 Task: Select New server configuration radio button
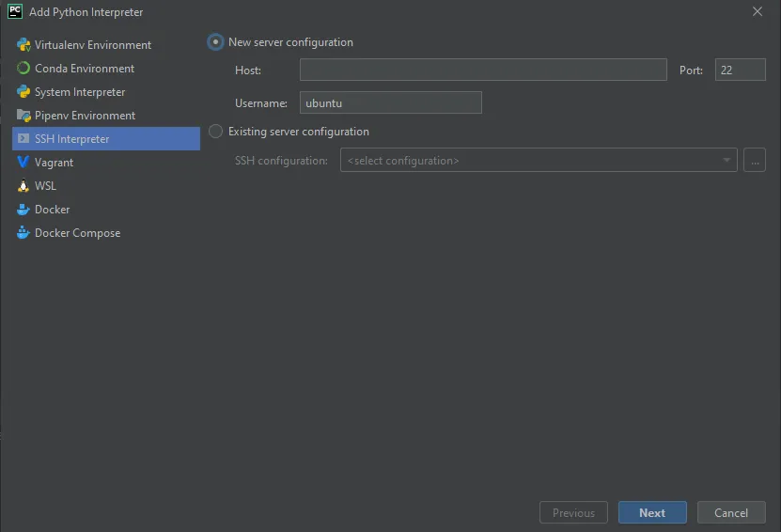[x=215, y=42]
